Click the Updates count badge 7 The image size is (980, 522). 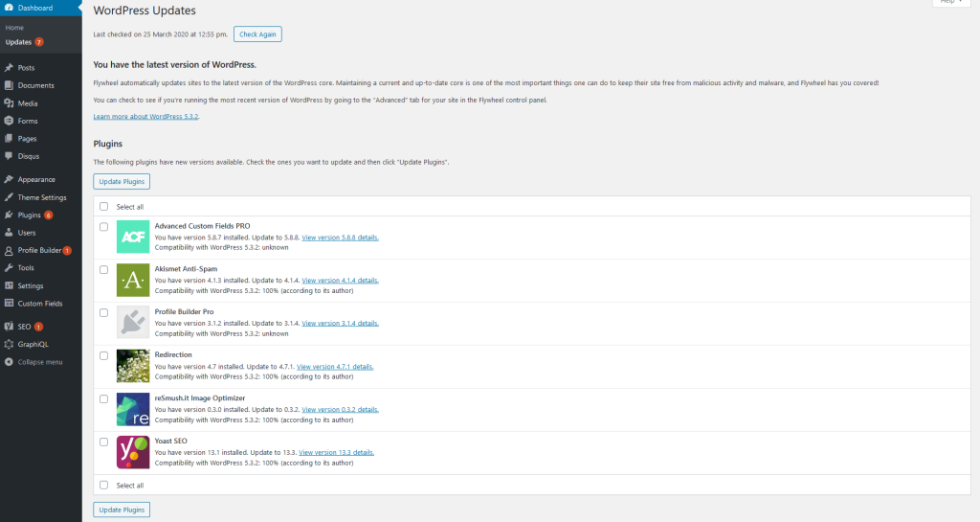(38, 42)
